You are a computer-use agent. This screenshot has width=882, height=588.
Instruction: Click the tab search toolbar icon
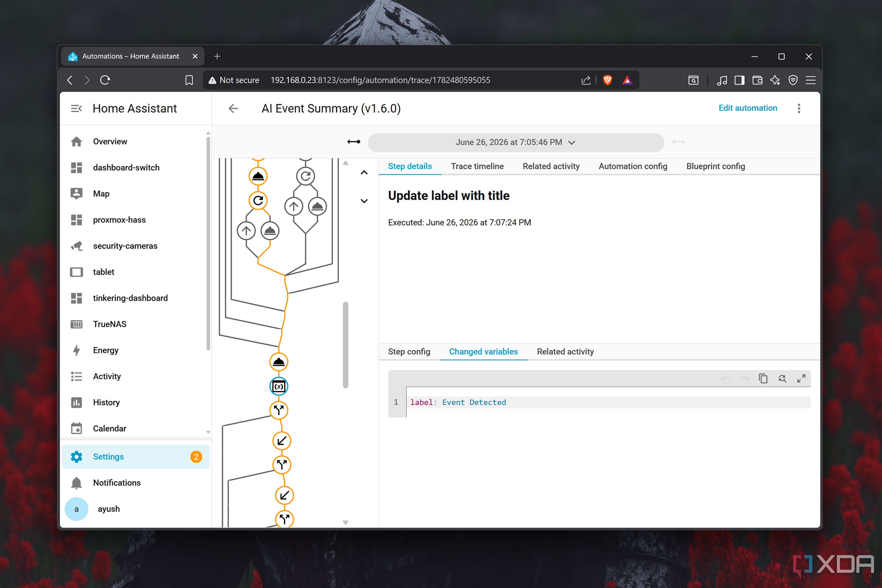click(x=693, y=80)
